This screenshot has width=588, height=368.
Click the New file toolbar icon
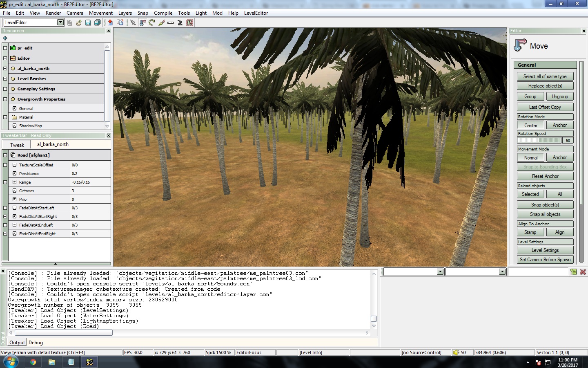point(69,22)
